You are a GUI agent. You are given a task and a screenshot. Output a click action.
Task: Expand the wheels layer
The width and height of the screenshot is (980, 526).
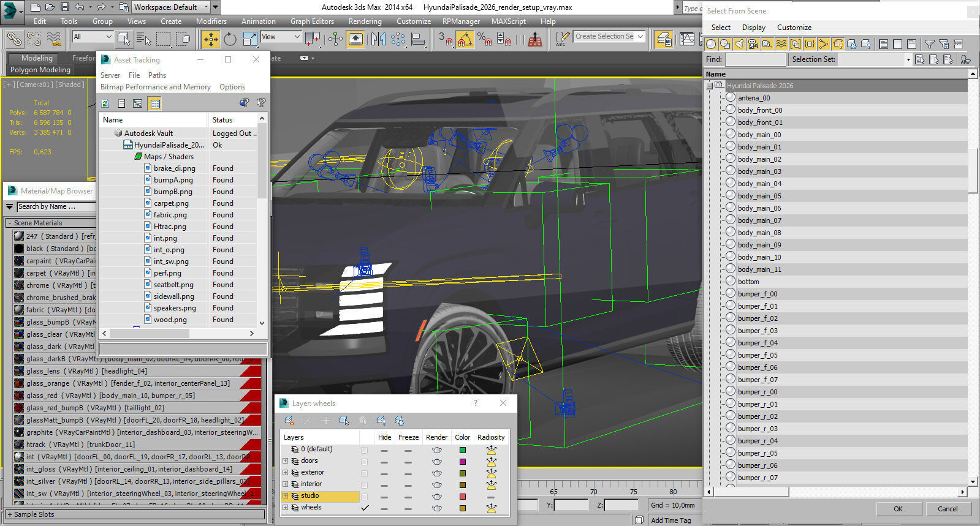[x=285, y=508]
